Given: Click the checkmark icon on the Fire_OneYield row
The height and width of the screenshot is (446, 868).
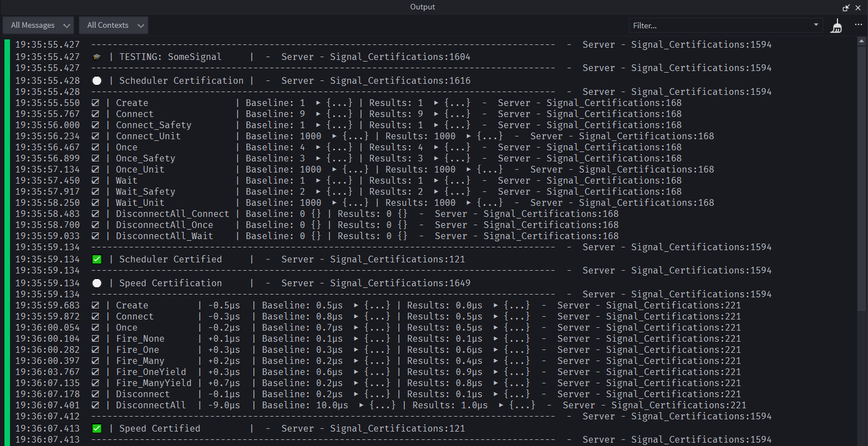Looking at the screenshot, I should tap(95, 372).
